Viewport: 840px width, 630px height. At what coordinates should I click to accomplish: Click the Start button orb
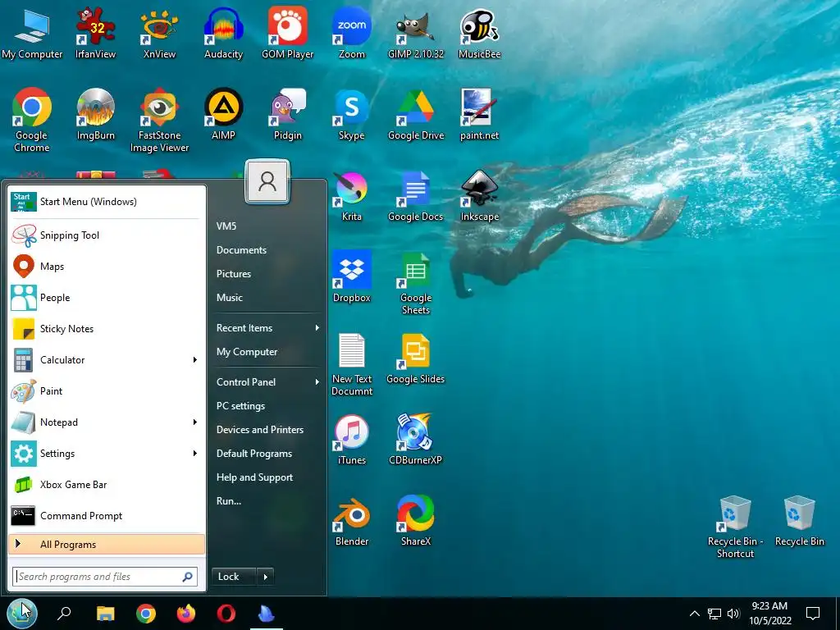click(x=22, y=613)
